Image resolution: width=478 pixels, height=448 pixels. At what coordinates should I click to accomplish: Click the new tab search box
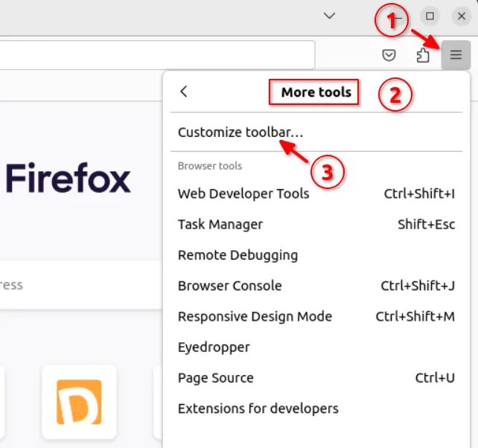click(81, 285)
